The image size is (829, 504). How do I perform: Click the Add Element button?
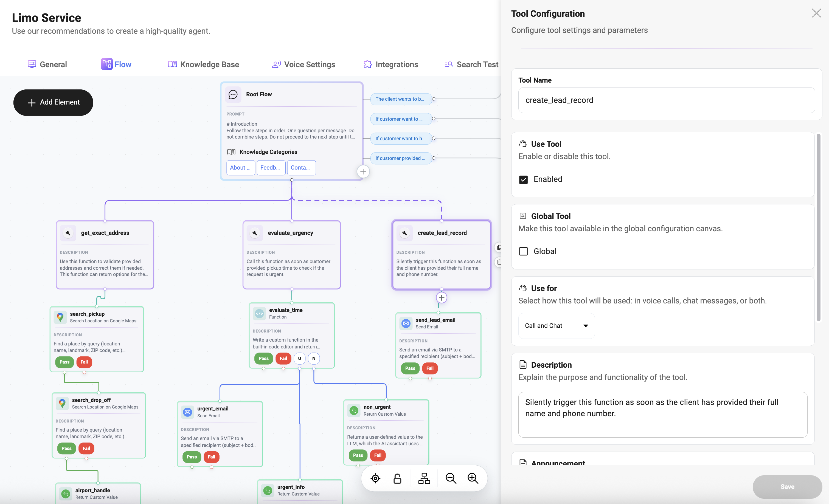coord(53,102)
